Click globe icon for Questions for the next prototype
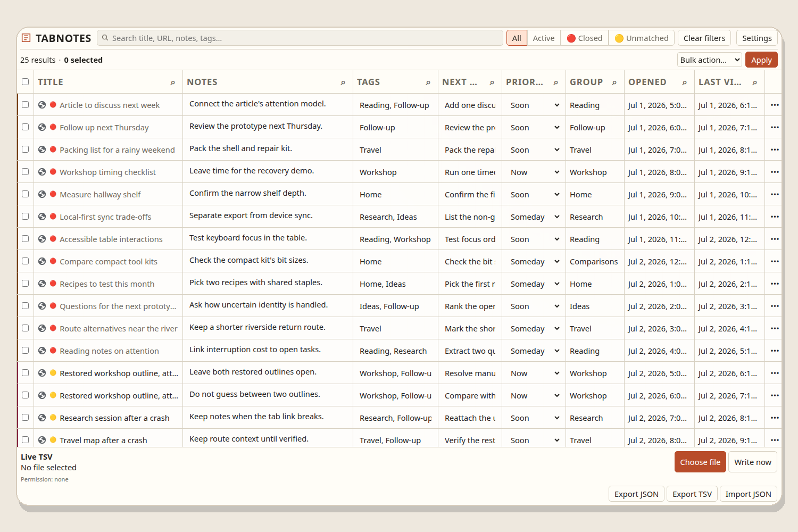The width and height of the screenshot is (798, 532). tap(42, 306)
